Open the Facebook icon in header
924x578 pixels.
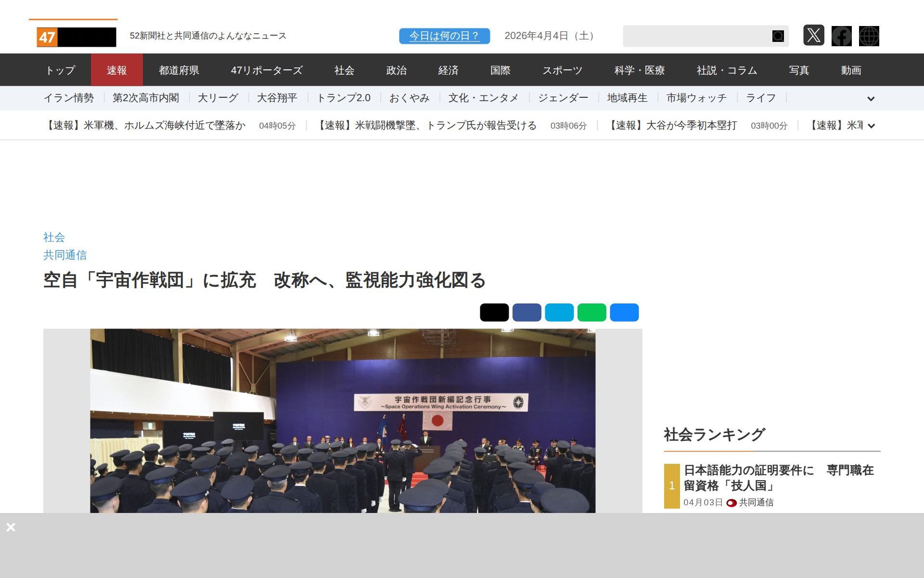(x=841, y=36)
